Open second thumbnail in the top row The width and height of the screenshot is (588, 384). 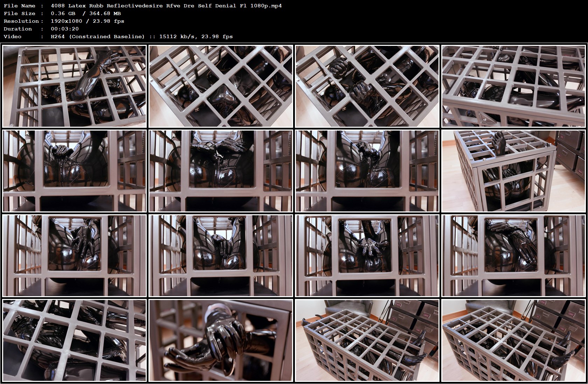coord(221,86)
